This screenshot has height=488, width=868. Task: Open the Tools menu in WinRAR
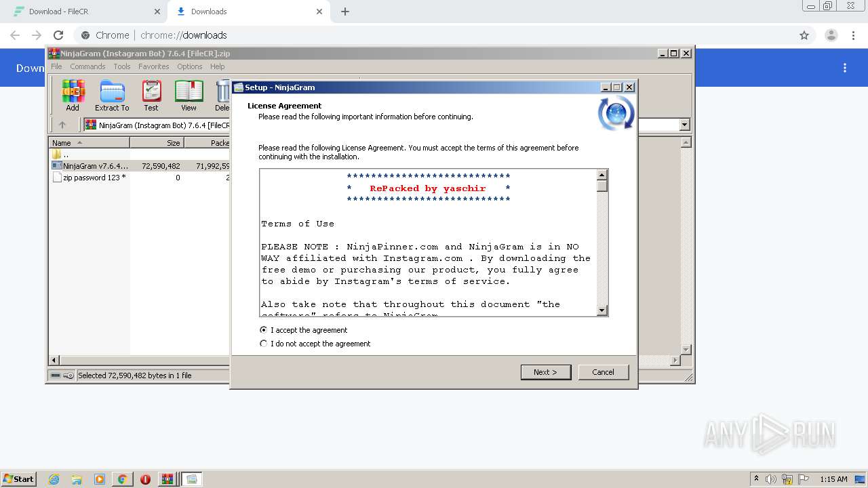tap(122, 66)
